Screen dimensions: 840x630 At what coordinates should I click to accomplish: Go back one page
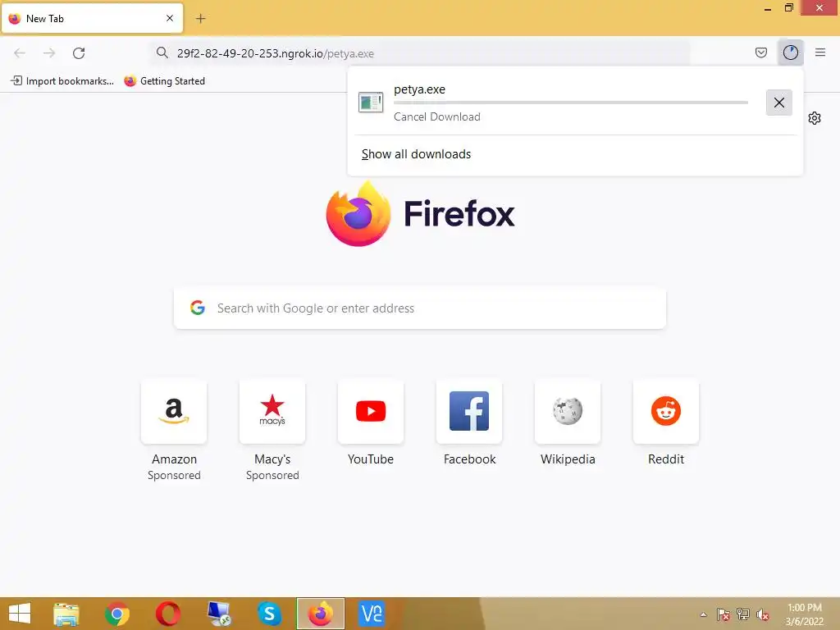(20, 53)
